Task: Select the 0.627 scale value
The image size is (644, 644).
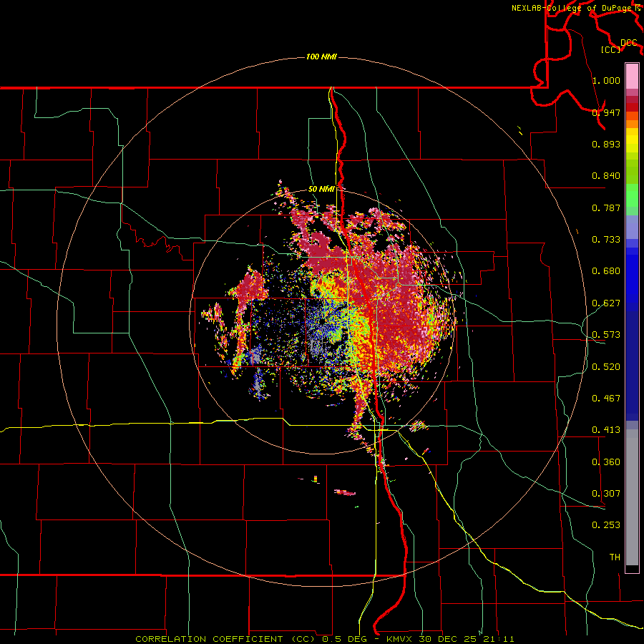Action: click(x=606, y=303)
